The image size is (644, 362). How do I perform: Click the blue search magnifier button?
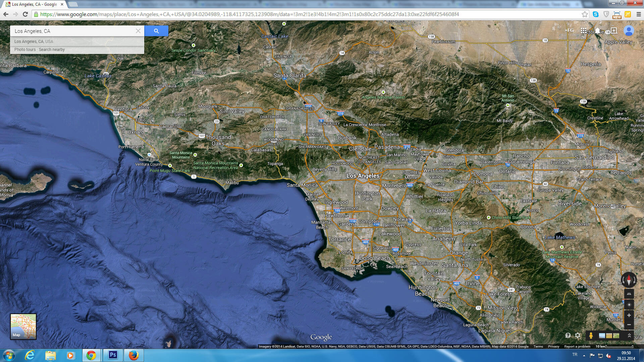(x=156, y=31)
